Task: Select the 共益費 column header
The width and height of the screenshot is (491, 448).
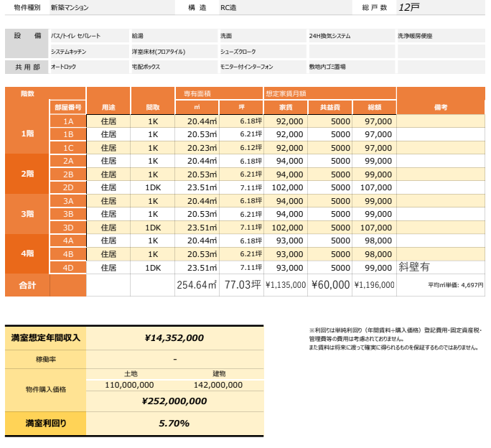Action: coord(330,107)
